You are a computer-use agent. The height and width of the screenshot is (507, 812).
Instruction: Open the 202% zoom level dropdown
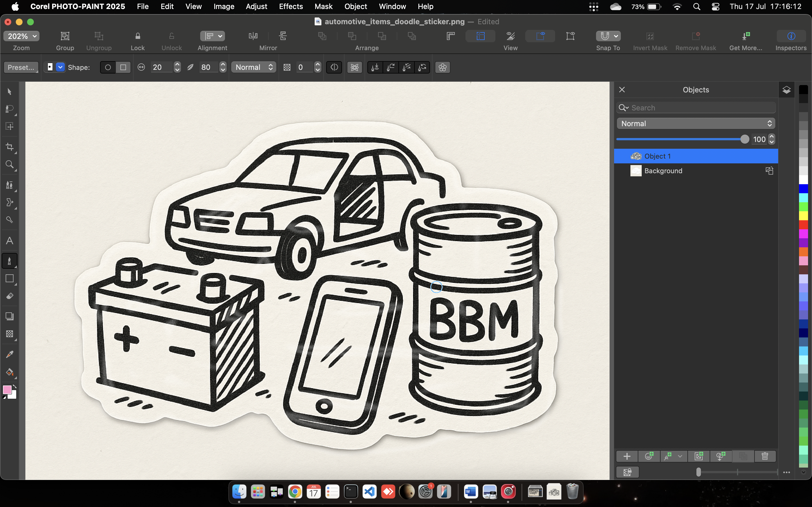(x=21, y=36)
